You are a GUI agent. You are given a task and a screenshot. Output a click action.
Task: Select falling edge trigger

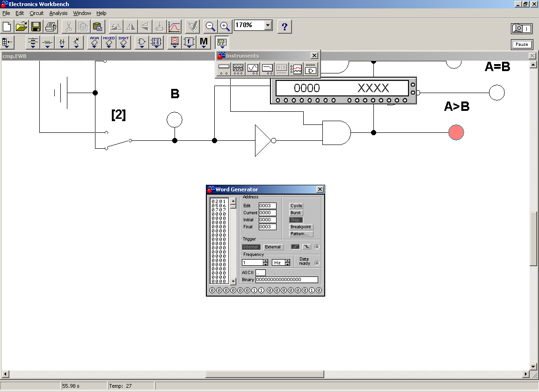[x=306, y=247]
